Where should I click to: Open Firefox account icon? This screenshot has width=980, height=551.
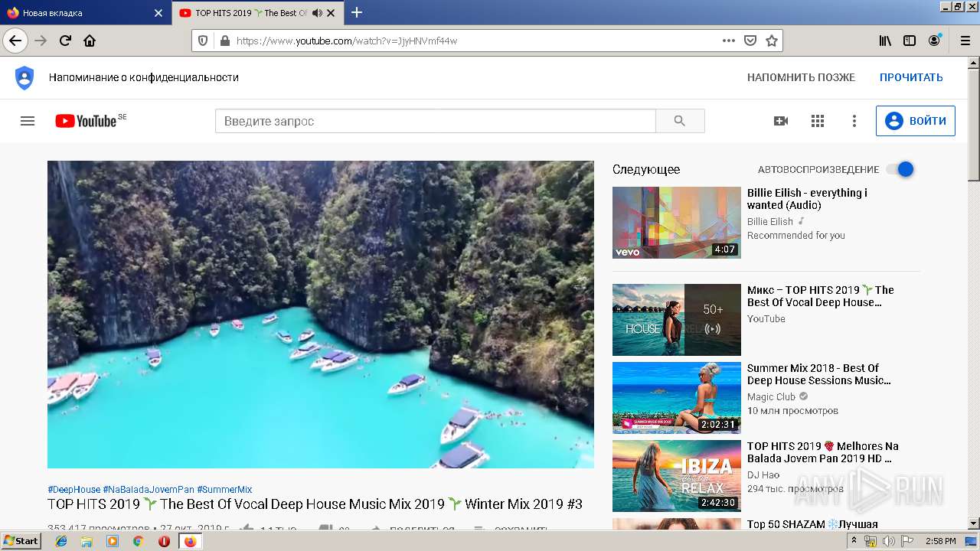934,41
